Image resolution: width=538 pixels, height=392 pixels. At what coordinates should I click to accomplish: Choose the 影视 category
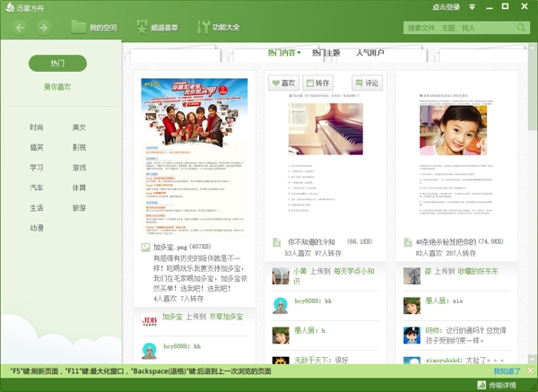pos(79,148)
